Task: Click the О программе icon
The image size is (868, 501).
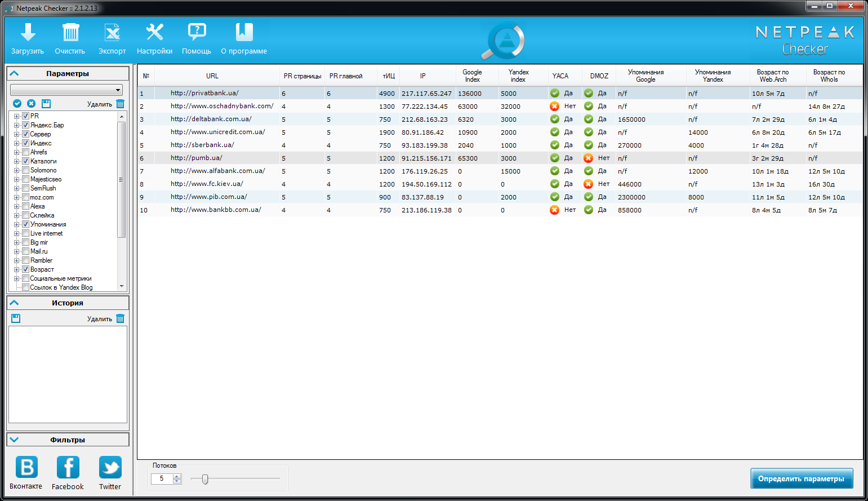Action: click(243, 32)
